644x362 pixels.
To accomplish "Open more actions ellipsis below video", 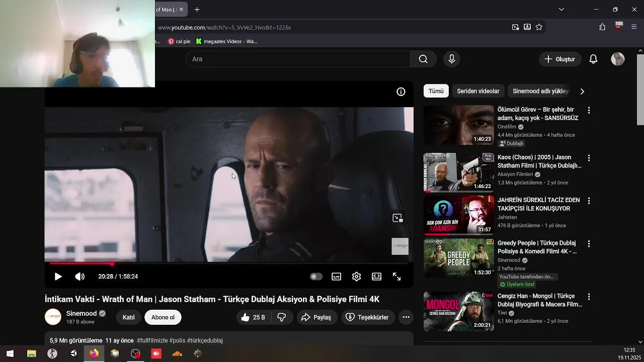I will 406,317.
